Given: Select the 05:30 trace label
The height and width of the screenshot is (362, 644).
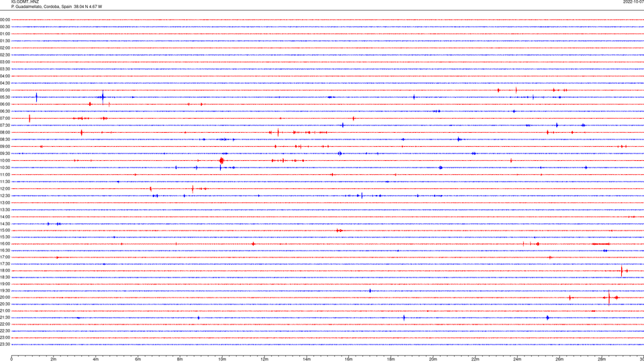Looking at the screenshot, I should click(x=5, y=97).
